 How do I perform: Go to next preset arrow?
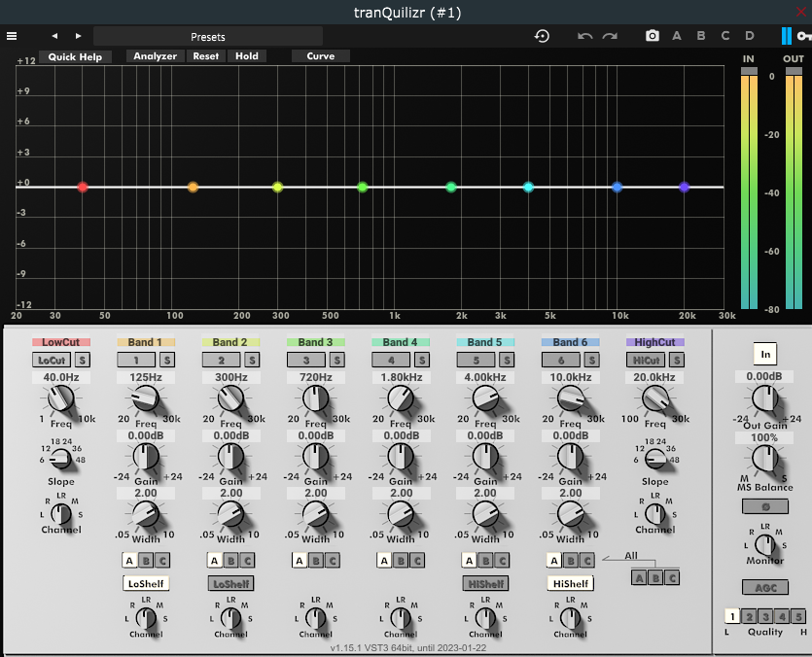tap(78, 36)
